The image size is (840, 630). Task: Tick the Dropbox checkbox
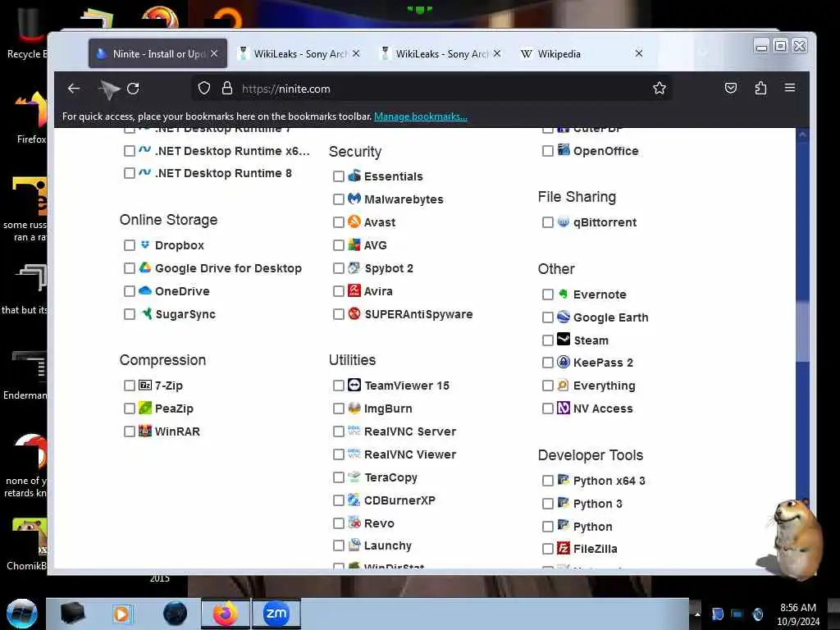(129, 245)
